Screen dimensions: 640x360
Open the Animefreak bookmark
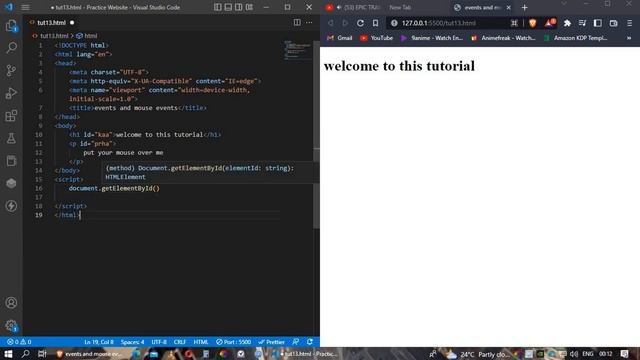[503, 38]
